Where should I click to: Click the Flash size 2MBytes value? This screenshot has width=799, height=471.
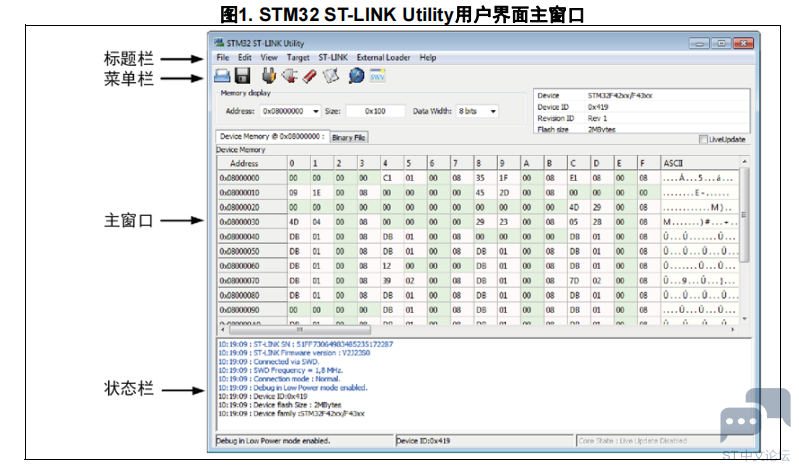click(601, 129)
